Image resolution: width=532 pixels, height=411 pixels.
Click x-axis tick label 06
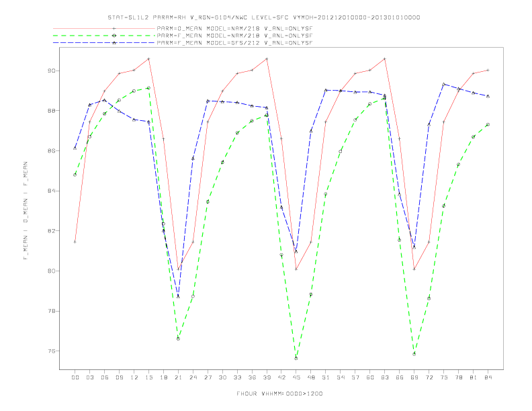(x=105, y=377)
